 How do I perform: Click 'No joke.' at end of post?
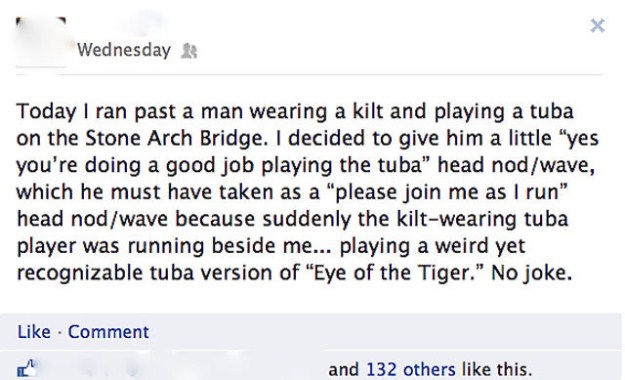point(532,274)
